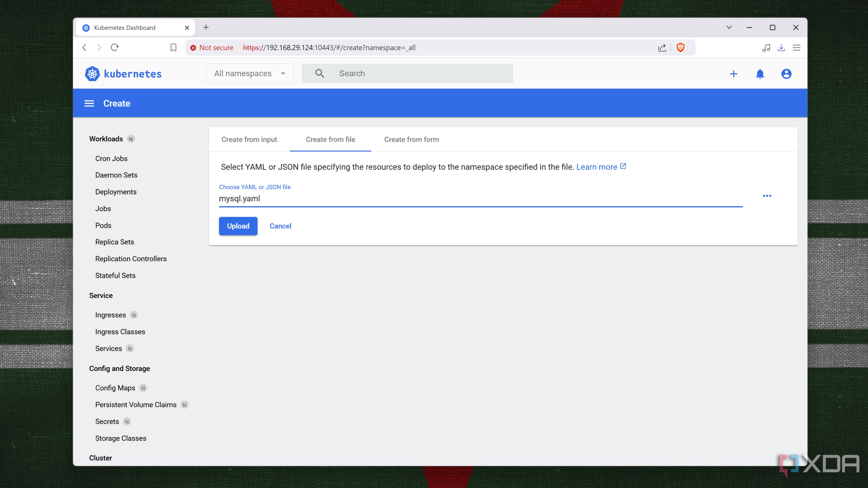Click the browser forward arrow
Viewport: 868px width, 488px height.
click(99, 47)
